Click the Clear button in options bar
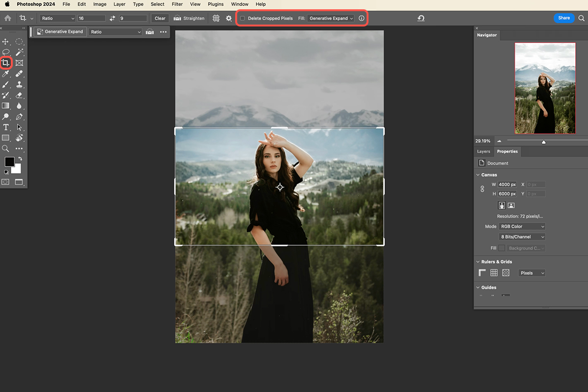 pos(160,18)
